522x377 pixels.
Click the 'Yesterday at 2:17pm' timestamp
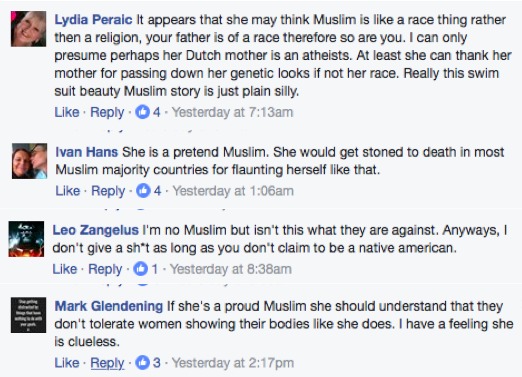[x=233, y=363]
